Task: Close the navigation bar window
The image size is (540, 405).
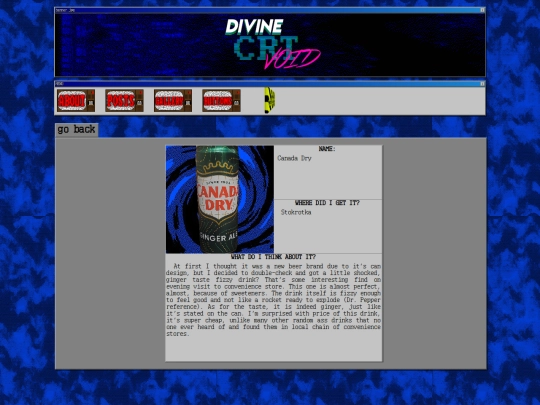Action: click(482, 84)
